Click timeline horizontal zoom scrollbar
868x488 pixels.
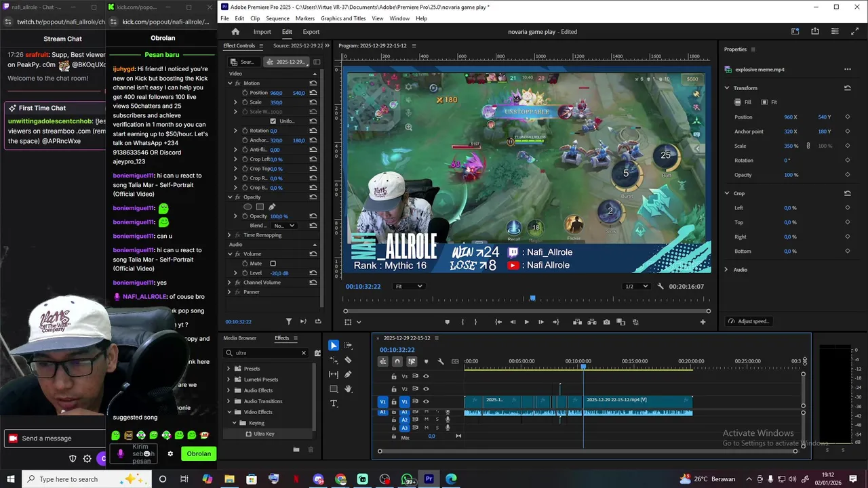(587, 451)
